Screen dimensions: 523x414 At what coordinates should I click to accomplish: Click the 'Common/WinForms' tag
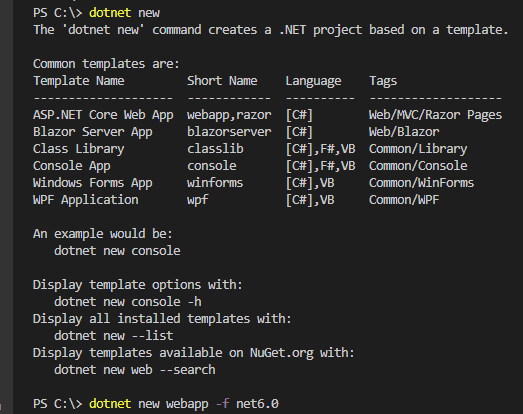(421, 183)
